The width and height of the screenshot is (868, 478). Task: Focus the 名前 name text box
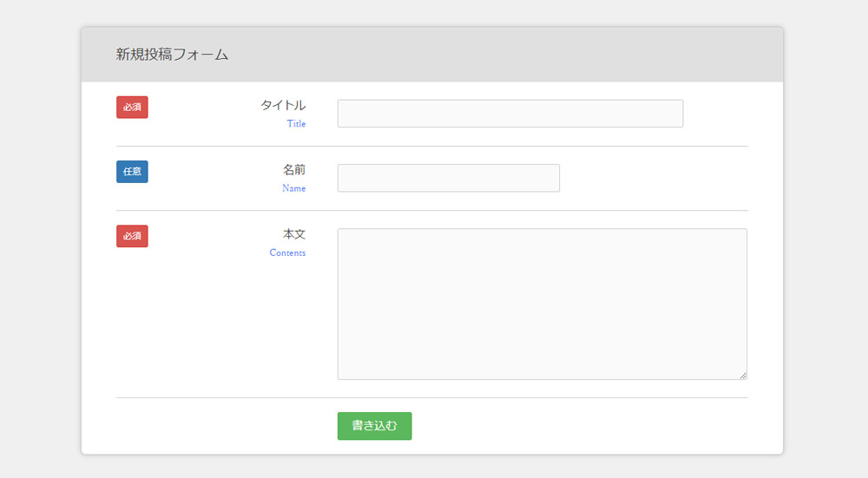(x=449, y=178)
